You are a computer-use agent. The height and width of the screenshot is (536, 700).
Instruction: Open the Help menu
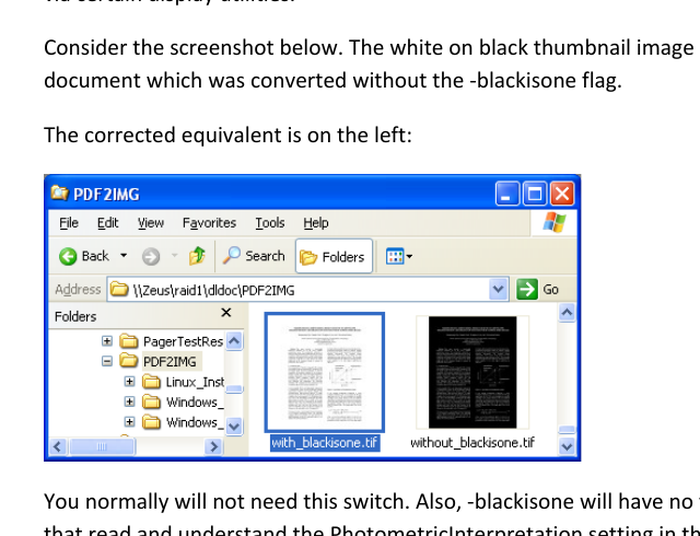[x=316, y=223]
